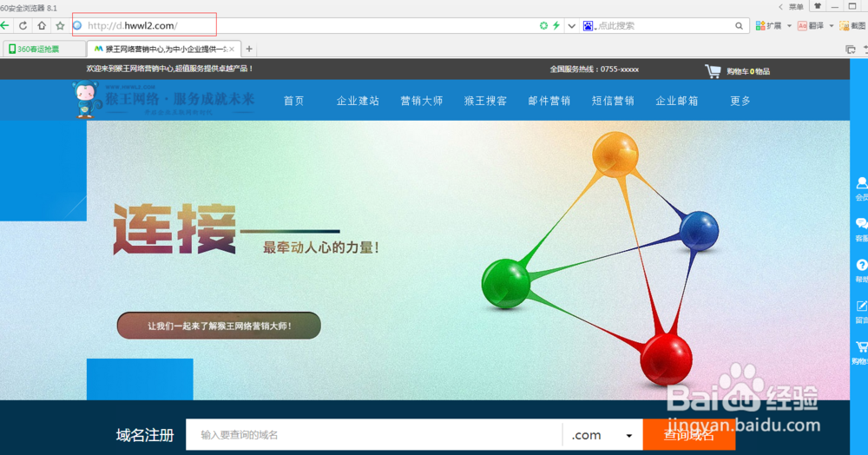Expand the arrow next to 扩展
The height and width of the screenshot is (455, 868).
click(789, 25)
